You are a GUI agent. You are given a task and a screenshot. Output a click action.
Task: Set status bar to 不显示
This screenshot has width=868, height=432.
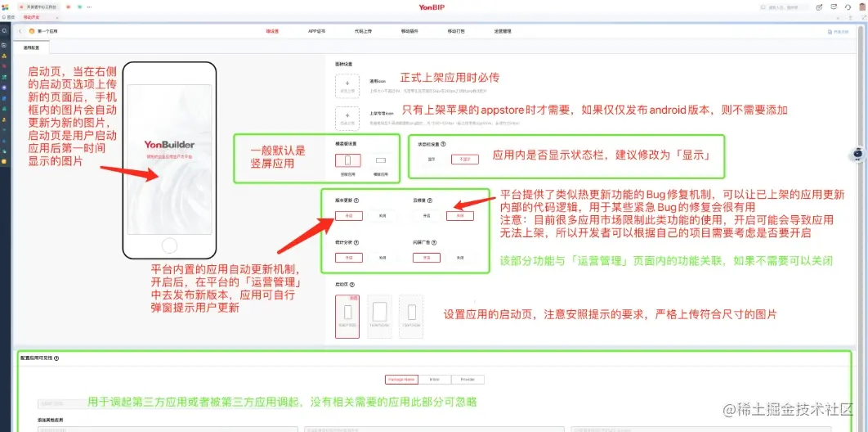464,159
